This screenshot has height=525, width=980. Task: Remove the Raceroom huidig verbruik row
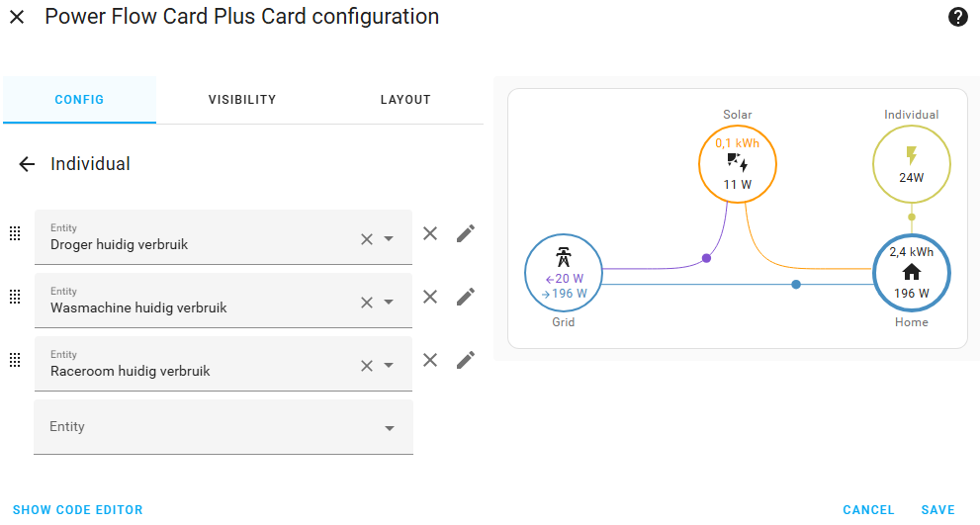(x=430, y=360)
